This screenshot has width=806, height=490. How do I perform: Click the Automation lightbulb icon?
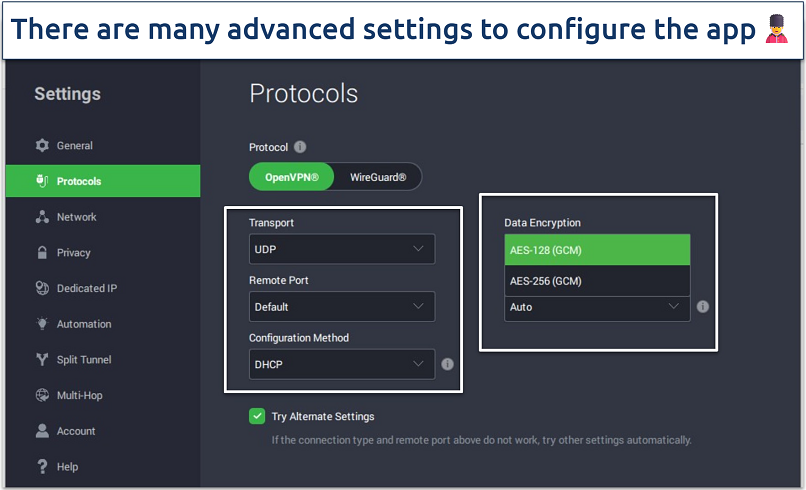point(42,324)
